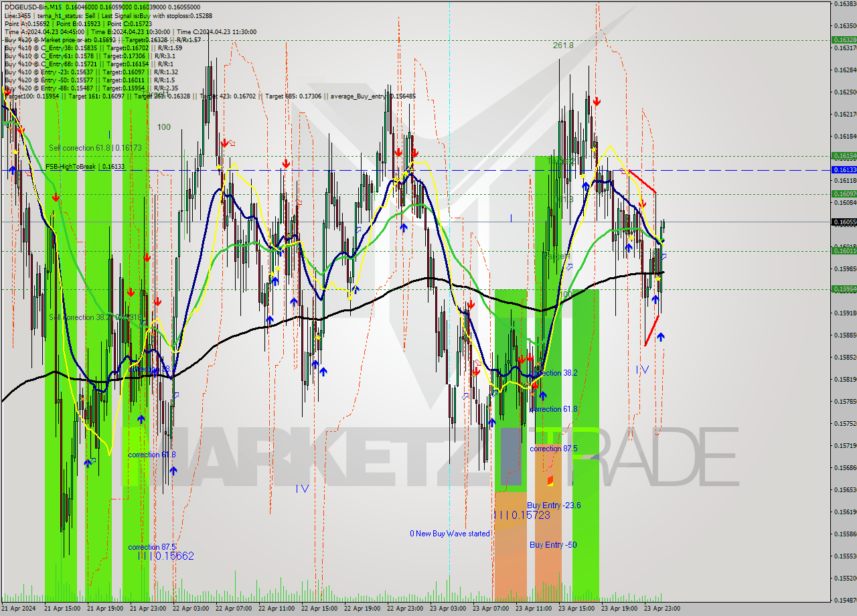Click the 0.16184 price axis label
The image size is (857, 616).
(x=845, y=136)
